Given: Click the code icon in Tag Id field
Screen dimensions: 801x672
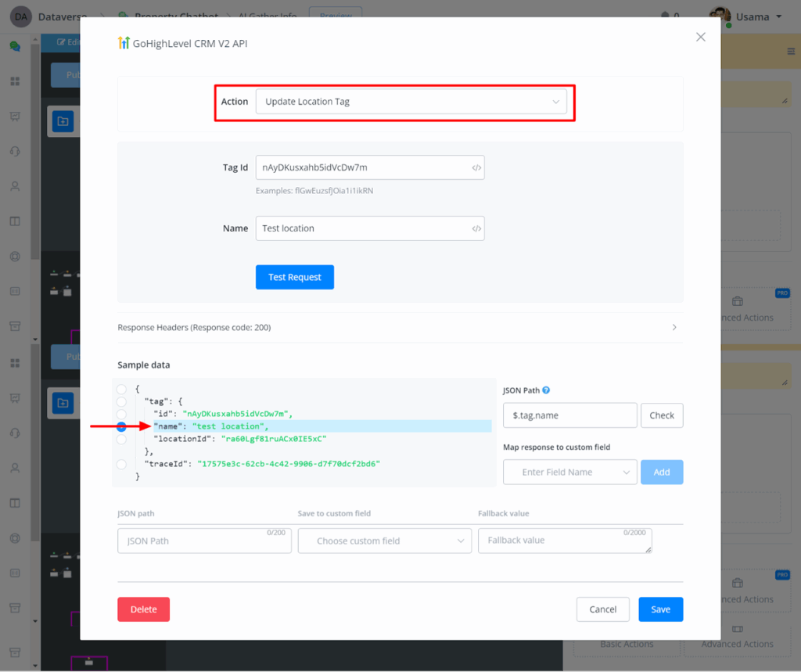Looking at the screenshot, I should click(476, 167).
